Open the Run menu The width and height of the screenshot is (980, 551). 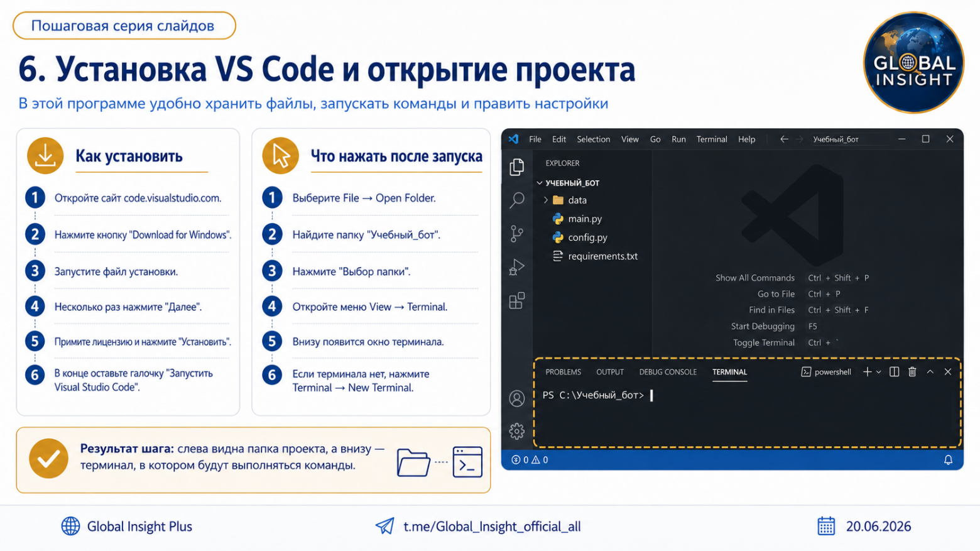point(678,139)
